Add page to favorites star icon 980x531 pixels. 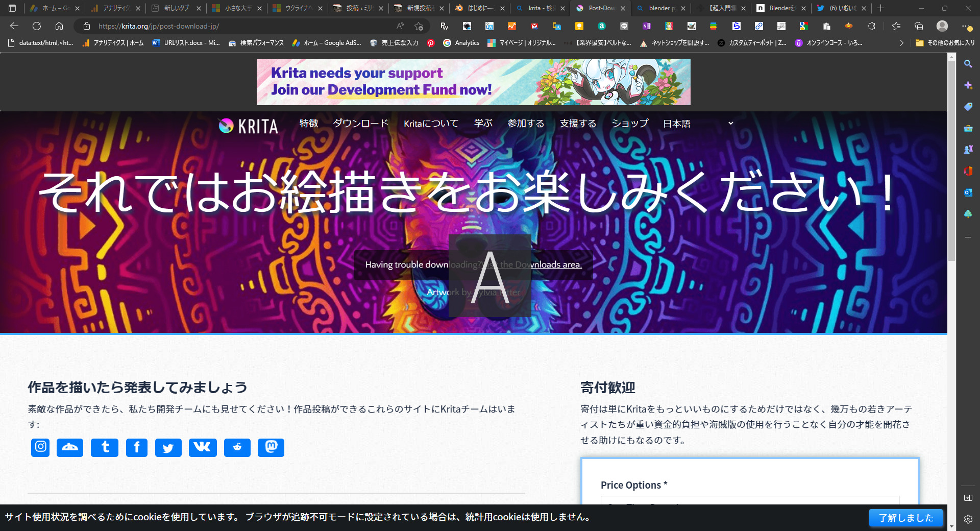coord(419,26)
